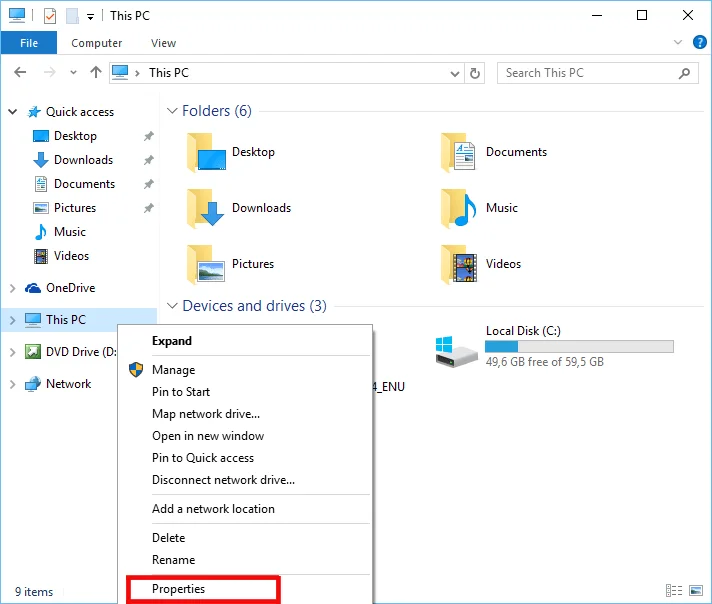
Task: Choose Disconnect network drive... in context menu
Action: coord(246,480)
